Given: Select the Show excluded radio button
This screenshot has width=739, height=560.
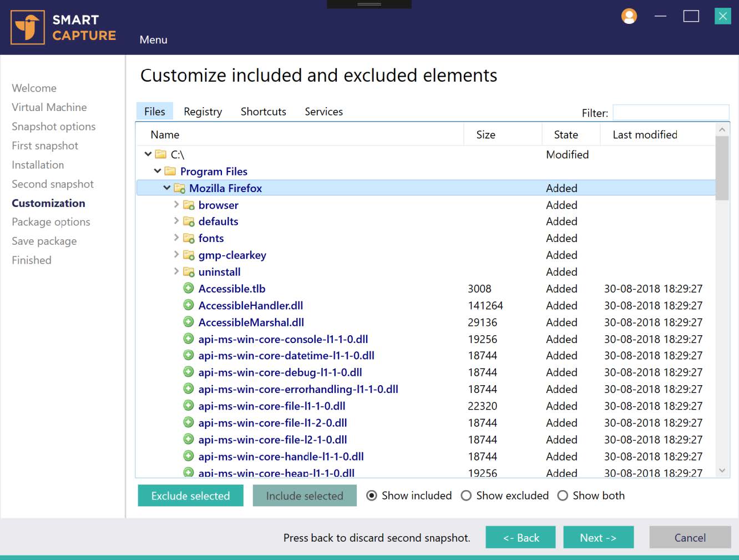Looking at the screenshot, I should point(467,496).
